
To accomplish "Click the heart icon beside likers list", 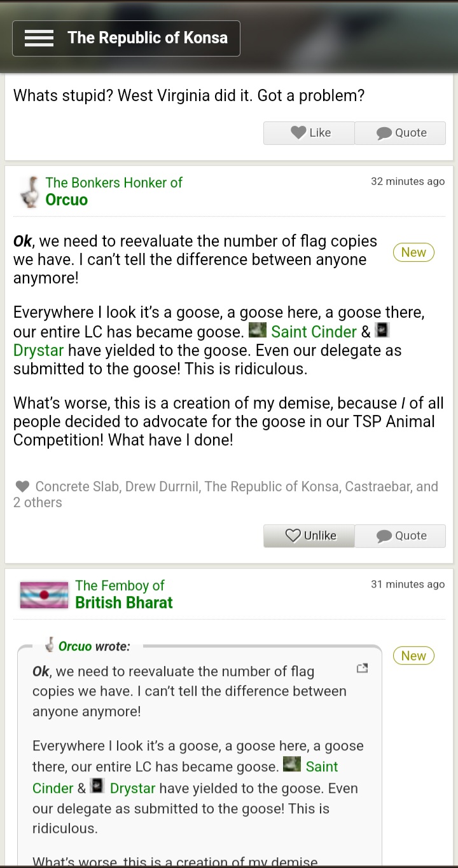I will 22,487.
